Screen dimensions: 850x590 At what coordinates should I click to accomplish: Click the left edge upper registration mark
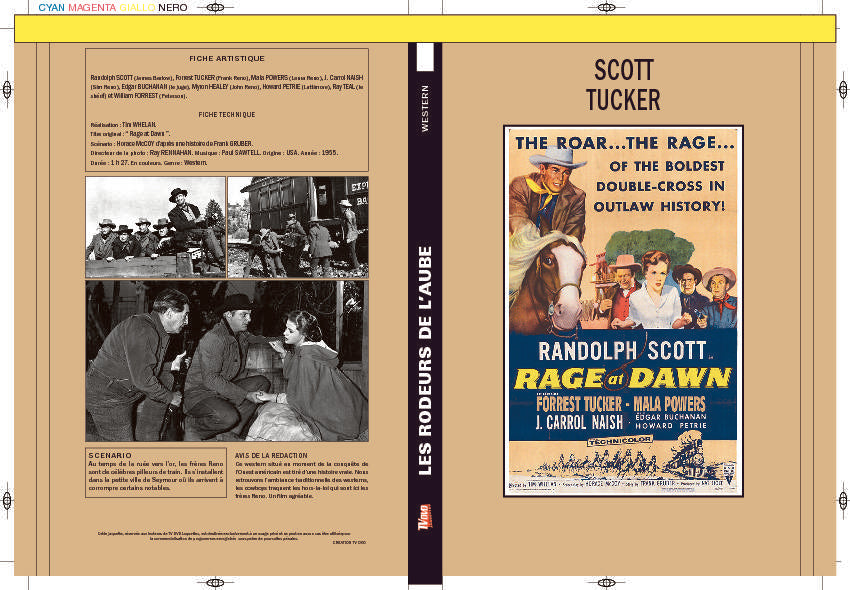pyautogui.click(x=7, y=89)
